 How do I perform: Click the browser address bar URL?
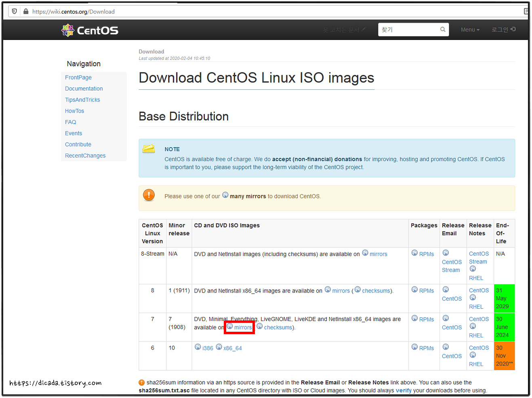click(x=74, y=12)
